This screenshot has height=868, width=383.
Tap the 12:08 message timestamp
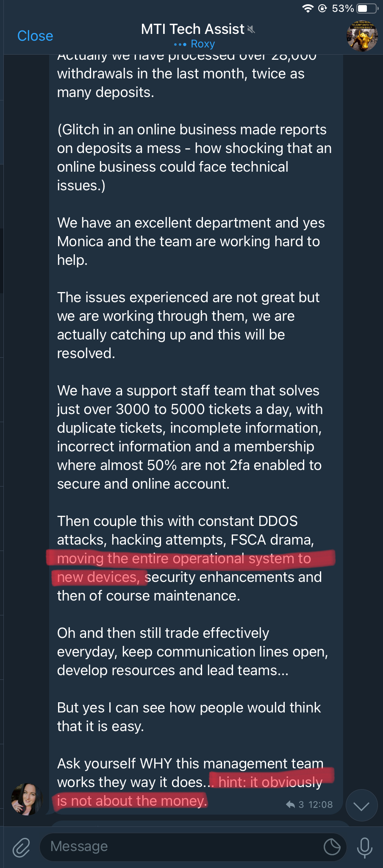320,804
